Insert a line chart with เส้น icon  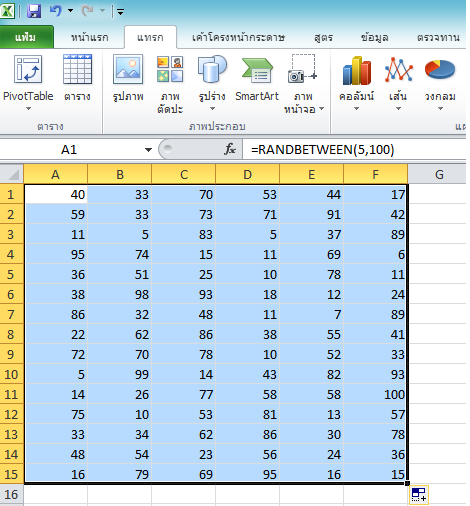click(x=398, y=70)
